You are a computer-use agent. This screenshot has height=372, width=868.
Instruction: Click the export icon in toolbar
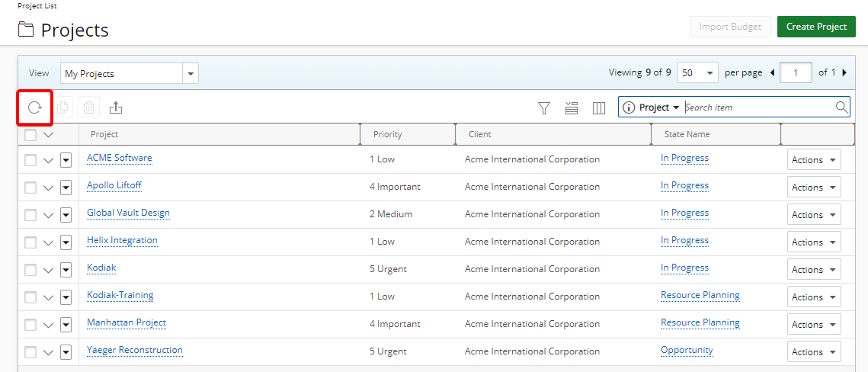(x=116, y=107)
